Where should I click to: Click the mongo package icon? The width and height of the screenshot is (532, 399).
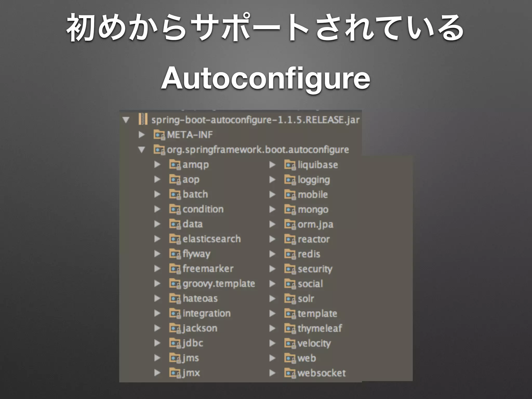click(x=290, y=210)
